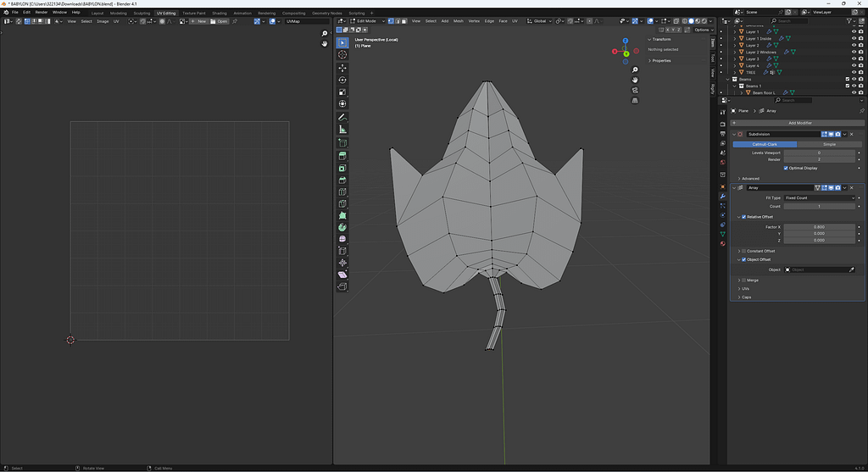Screen dimensions: 868x472
Task: Activate the Measure tool
Action: 342,130
